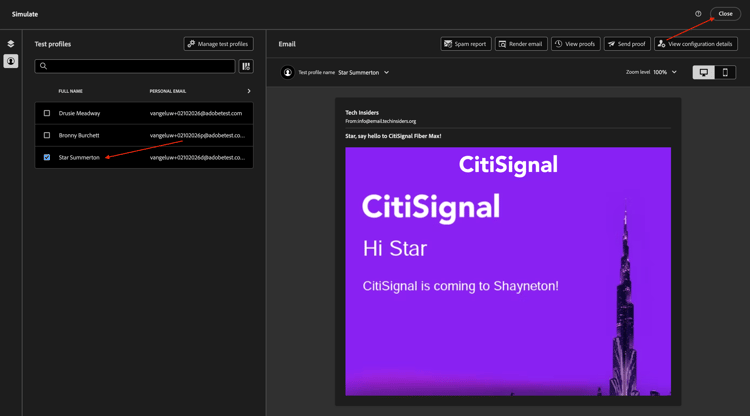The width and height of the screenshot is (750, 416).
Task: Click Render email in the toolbar
Action: (x=520, y=44)
